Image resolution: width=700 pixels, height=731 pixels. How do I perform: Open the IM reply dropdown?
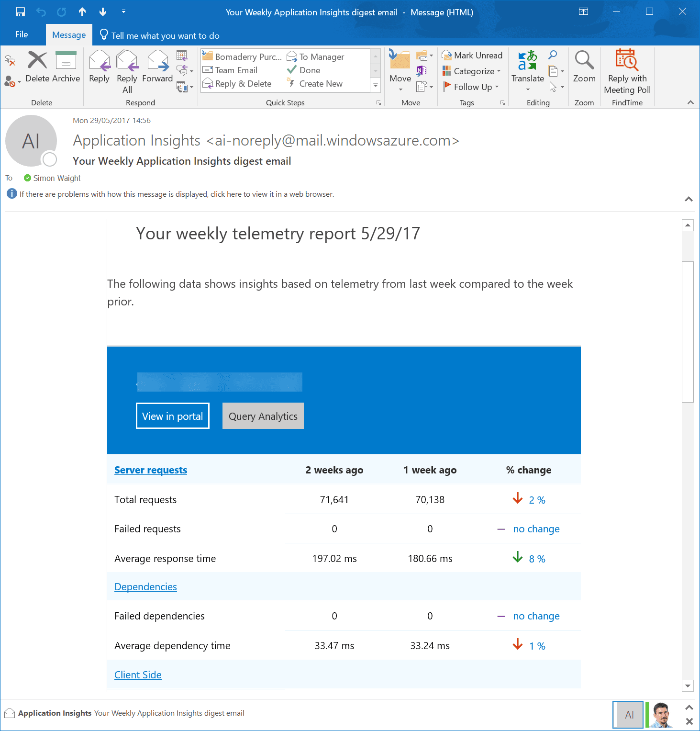185,71
